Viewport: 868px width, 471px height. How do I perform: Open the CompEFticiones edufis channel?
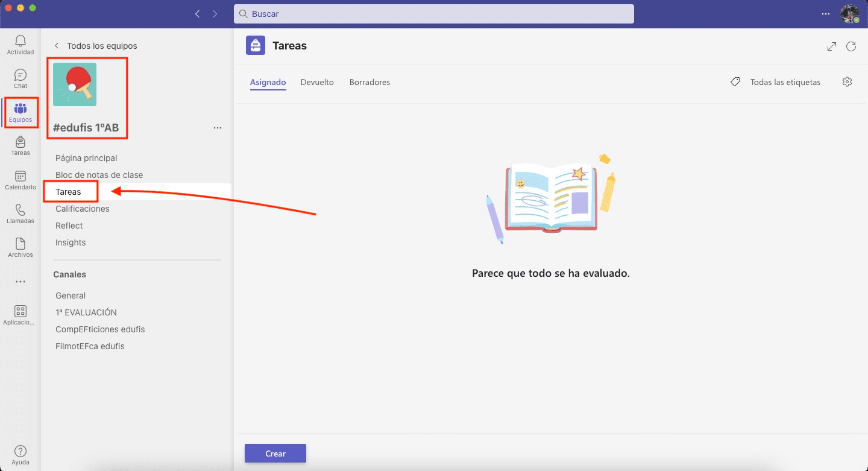point(100,329)
